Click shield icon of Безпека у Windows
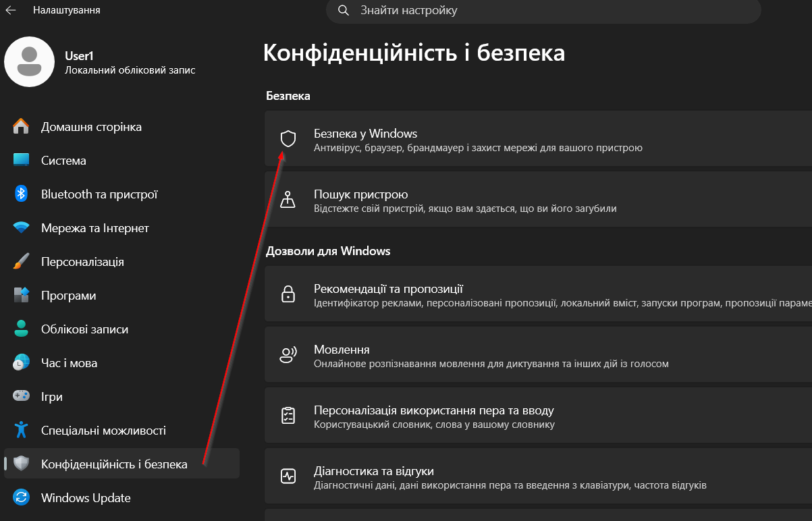Image resolution: width=812 pixels, height=521 pixels. point(288,139)
